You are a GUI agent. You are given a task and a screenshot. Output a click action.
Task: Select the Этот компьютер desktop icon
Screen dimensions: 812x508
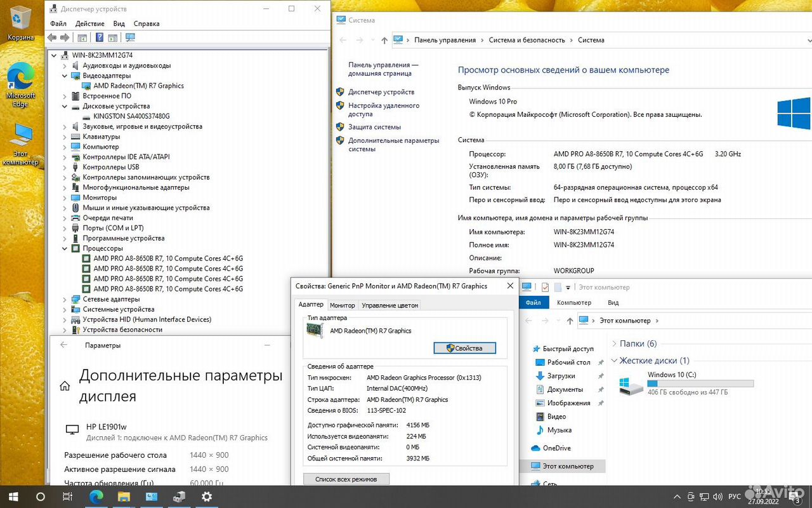coord(21,144)
